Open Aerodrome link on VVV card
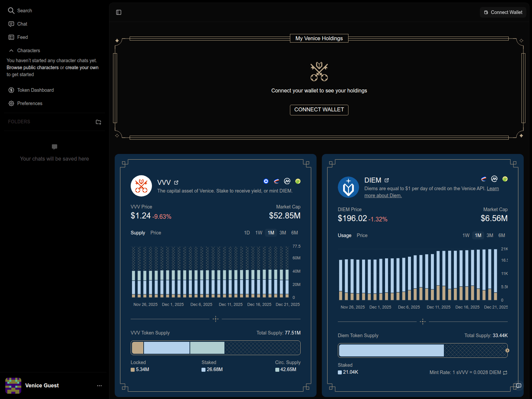The image size is (532, 399). tap(277, 181)
